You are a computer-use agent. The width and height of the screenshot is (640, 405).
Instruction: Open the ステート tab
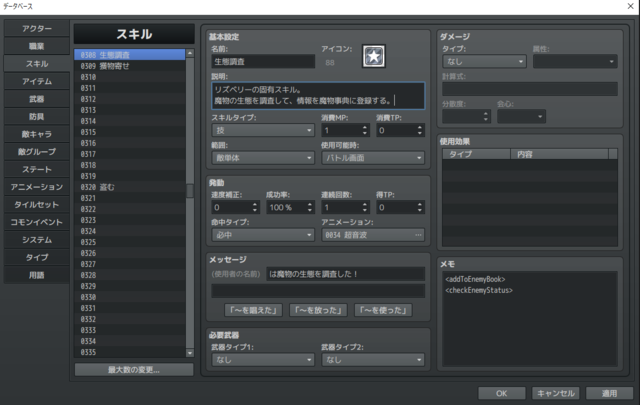click(37, 169)
